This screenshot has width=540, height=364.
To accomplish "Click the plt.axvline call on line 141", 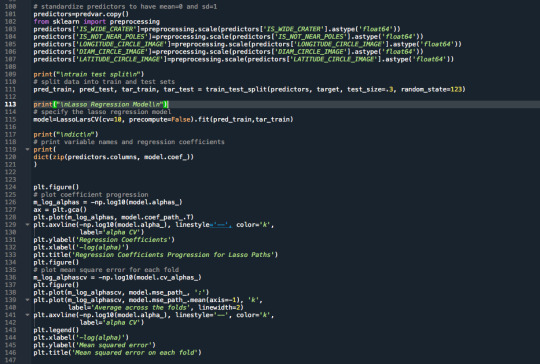I will pos(154,315).
